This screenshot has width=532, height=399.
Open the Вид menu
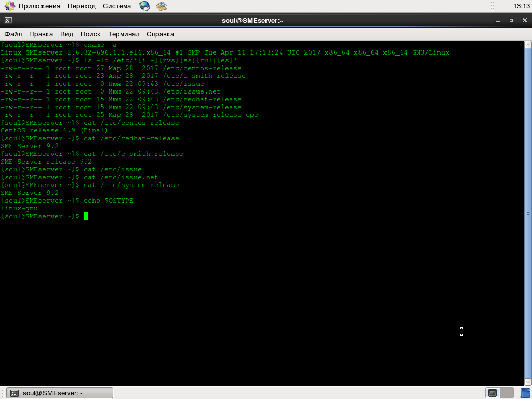click(66, 34)
